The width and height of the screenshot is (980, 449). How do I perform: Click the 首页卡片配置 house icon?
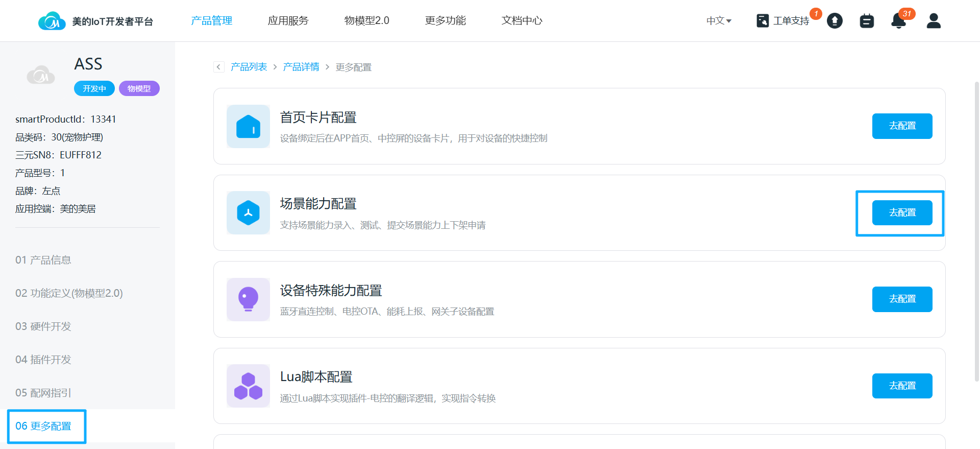(248, 126)
